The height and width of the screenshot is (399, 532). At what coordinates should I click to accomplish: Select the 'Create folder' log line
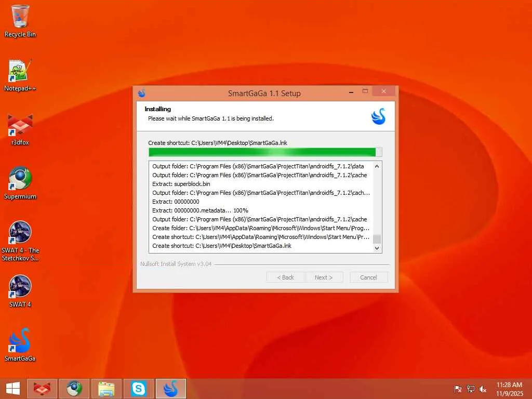(x=261, y=228)
